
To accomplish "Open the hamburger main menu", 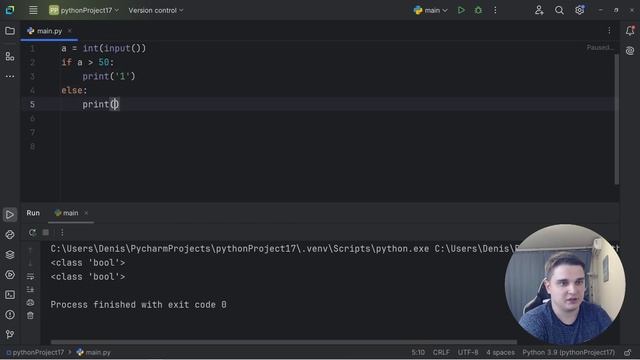I will coord(33,10).
